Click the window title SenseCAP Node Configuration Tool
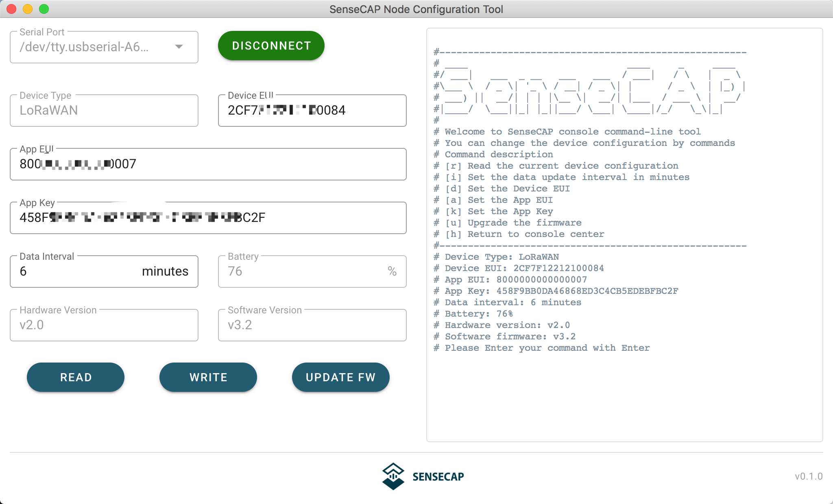833x504 pixels. pos(416,9)
